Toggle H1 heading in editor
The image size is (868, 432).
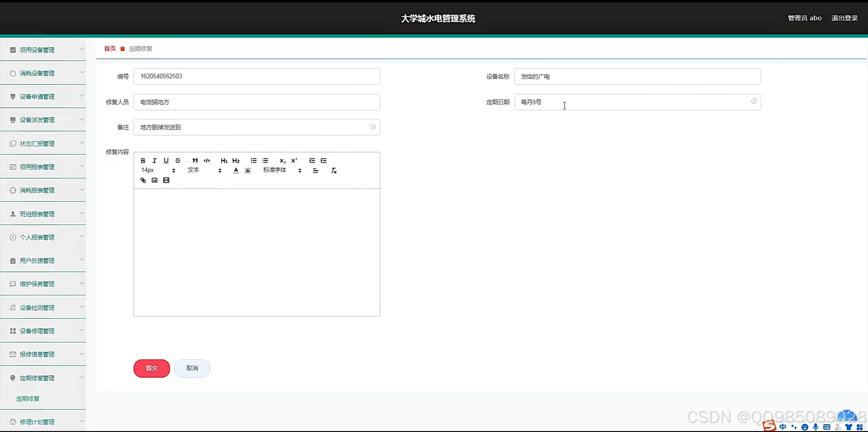click(224, 161)
